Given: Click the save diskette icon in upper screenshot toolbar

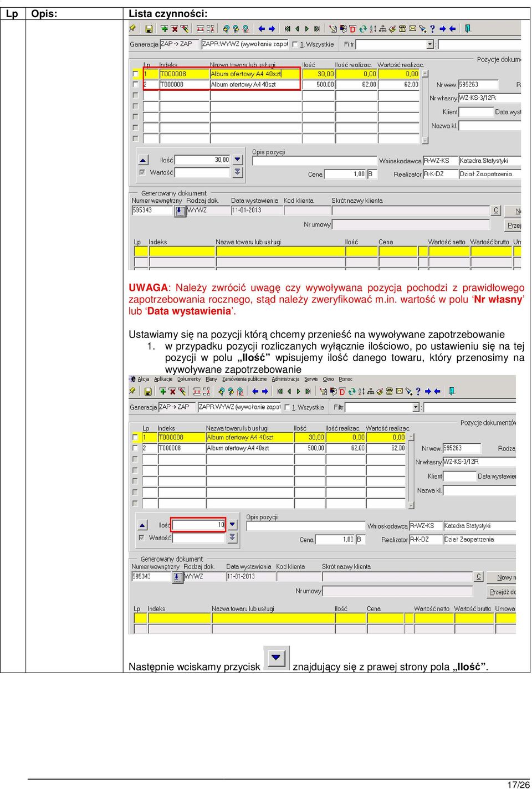Looking at the screenshot, I should click(x=149, y=29).
